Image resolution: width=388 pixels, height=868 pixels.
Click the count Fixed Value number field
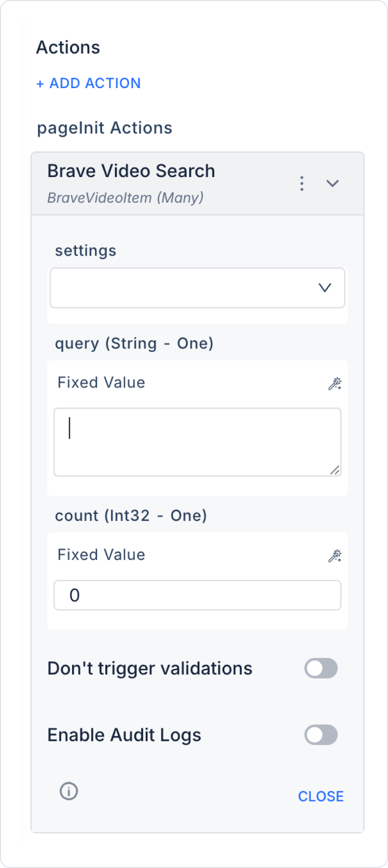click(197, 595)
